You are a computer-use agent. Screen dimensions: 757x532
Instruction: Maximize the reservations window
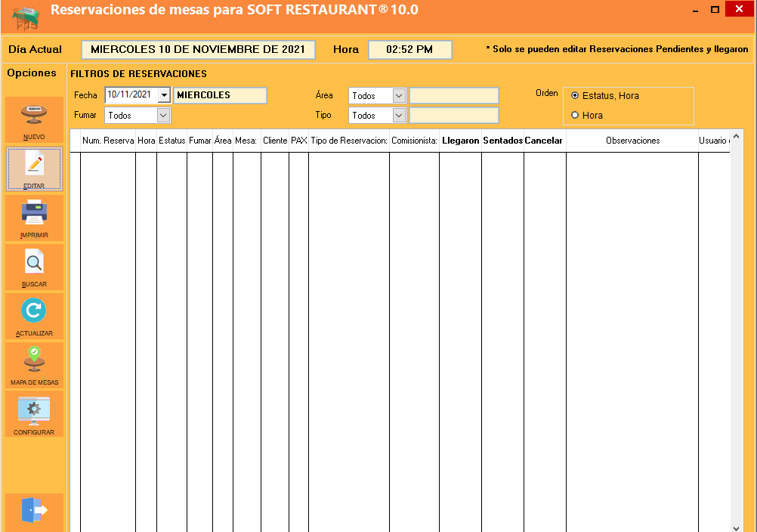click(715, 10)
